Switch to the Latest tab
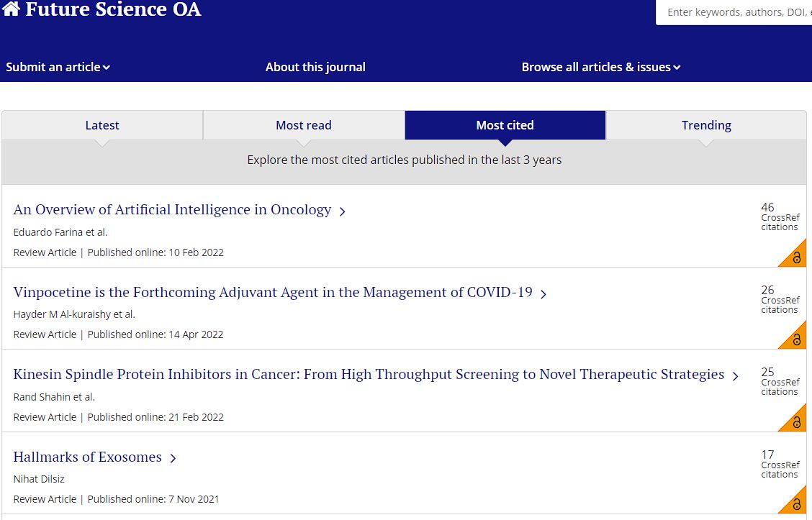 coord(102,125)
